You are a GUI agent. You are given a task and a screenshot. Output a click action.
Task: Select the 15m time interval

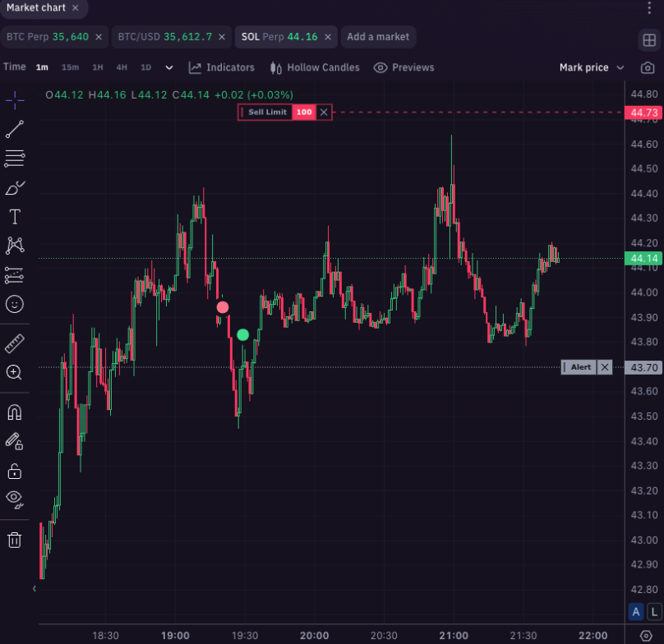click(x=71, y=67)
